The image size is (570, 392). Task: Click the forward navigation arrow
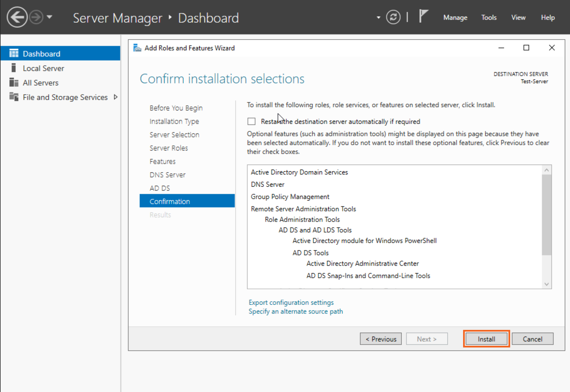point(36,17)
